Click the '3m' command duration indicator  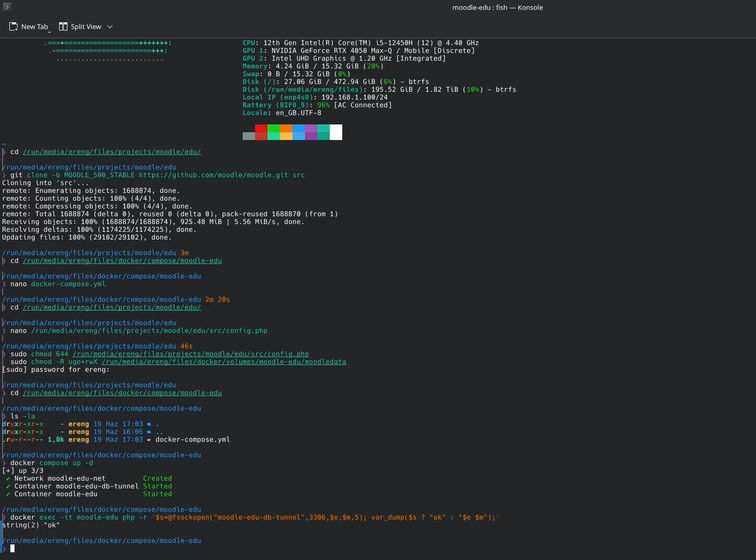[x=185, y=253]
